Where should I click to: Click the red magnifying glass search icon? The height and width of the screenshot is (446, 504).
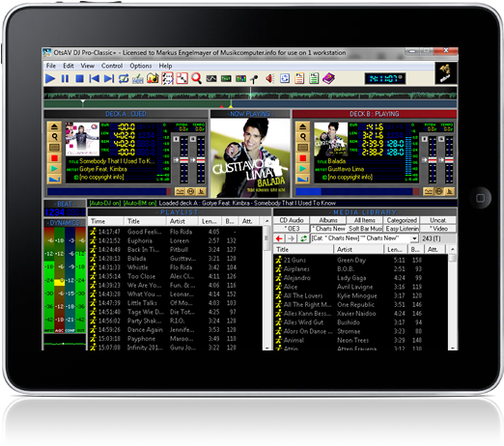click(x=196, y=78)
